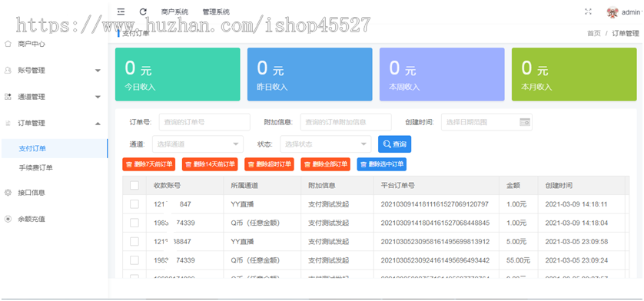Click 删除选中订单 blue button
Screen dimensions: 644x301
pos(381,164)
